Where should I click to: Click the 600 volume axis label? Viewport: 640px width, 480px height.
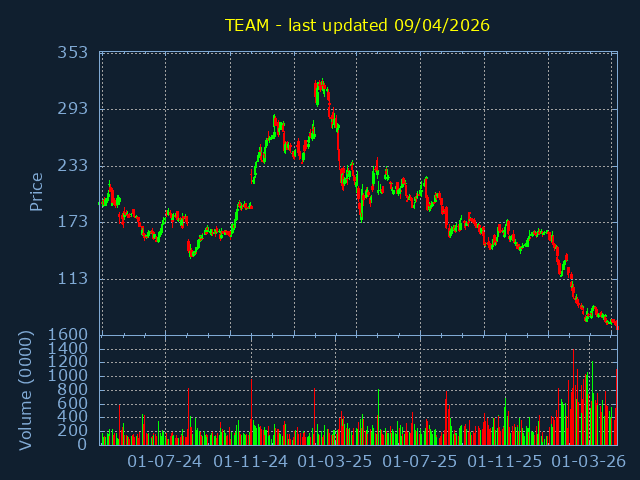73,403
